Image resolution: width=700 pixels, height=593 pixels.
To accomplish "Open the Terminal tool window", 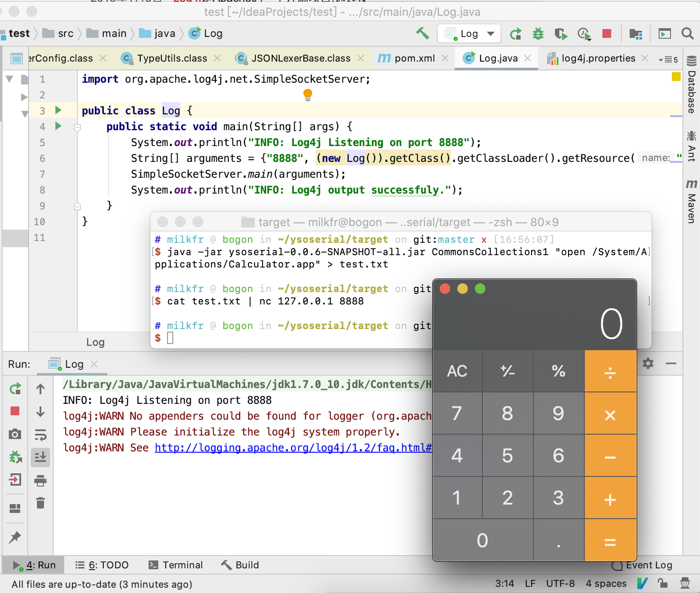I will coord(176,565).
